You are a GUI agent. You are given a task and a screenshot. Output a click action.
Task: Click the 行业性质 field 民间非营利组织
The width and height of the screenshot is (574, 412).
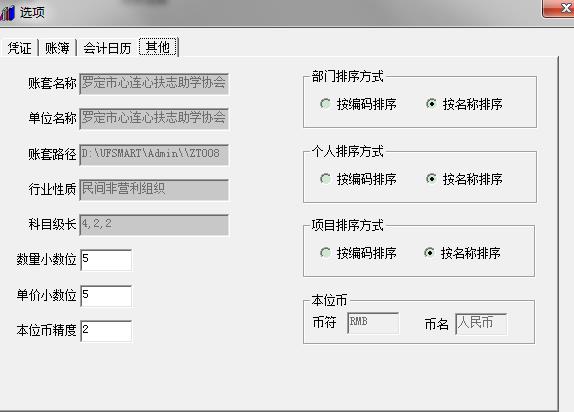click(154, 189)
